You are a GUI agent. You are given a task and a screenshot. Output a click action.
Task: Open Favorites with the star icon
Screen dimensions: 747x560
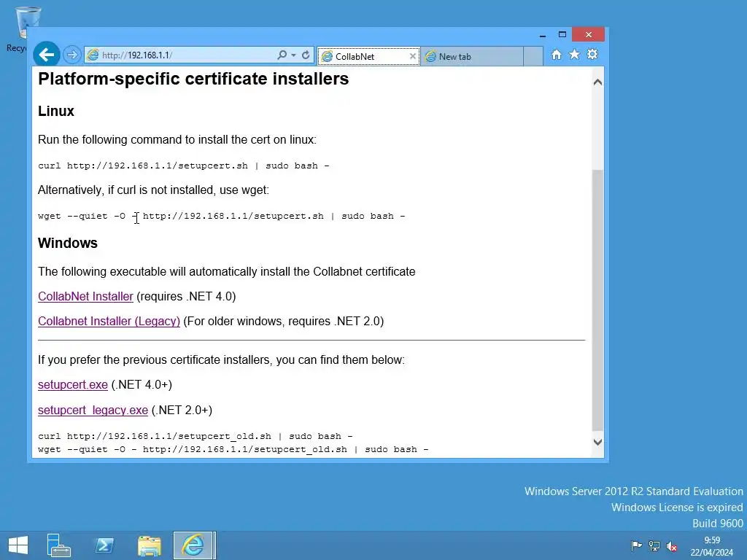tap(575, 54)
